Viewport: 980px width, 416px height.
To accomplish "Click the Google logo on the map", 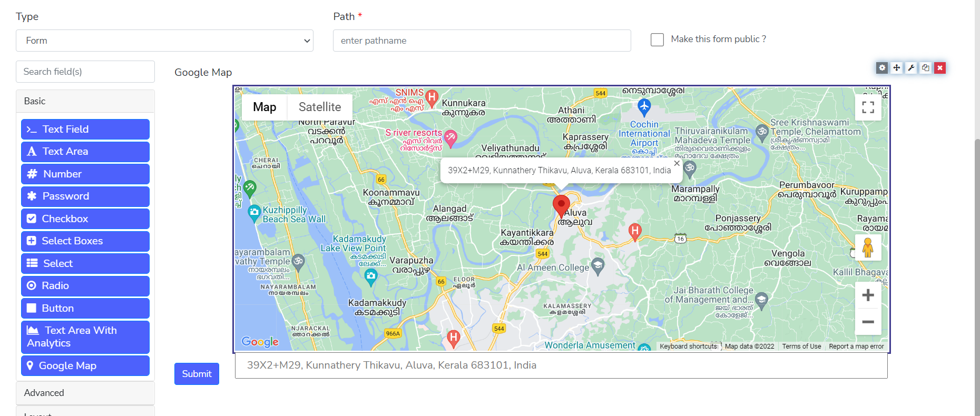I will point(260,342).
